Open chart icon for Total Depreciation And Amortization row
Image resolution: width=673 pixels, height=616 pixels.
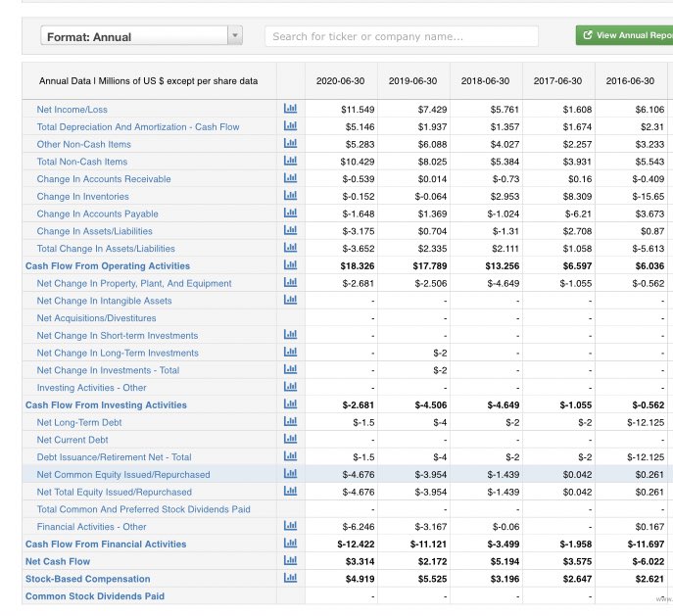(x=290, y=126)
